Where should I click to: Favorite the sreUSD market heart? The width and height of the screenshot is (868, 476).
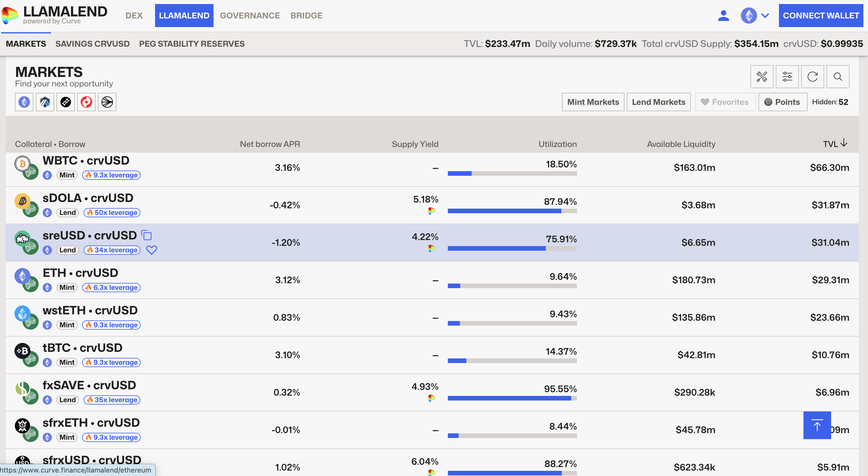(x=152, y=250)
